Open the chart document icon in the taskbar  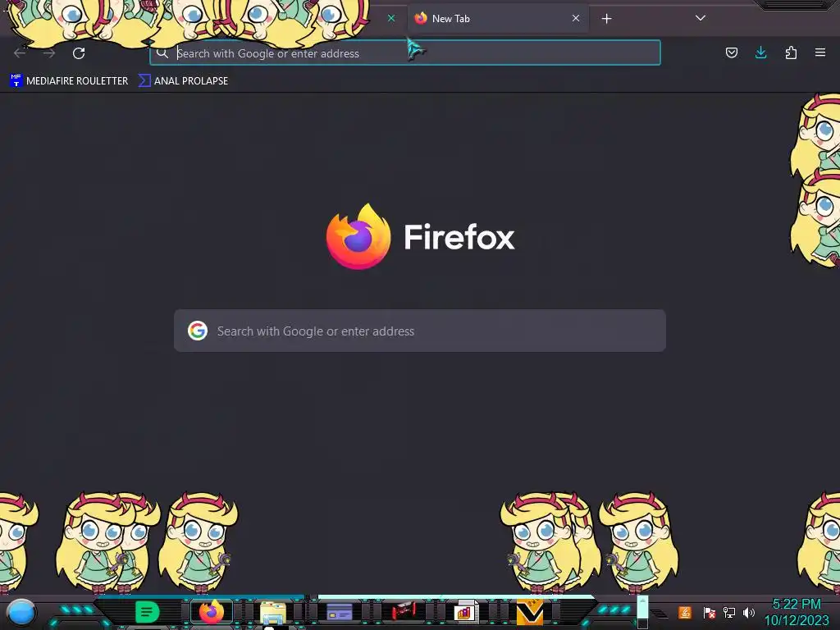coord(466,612)
